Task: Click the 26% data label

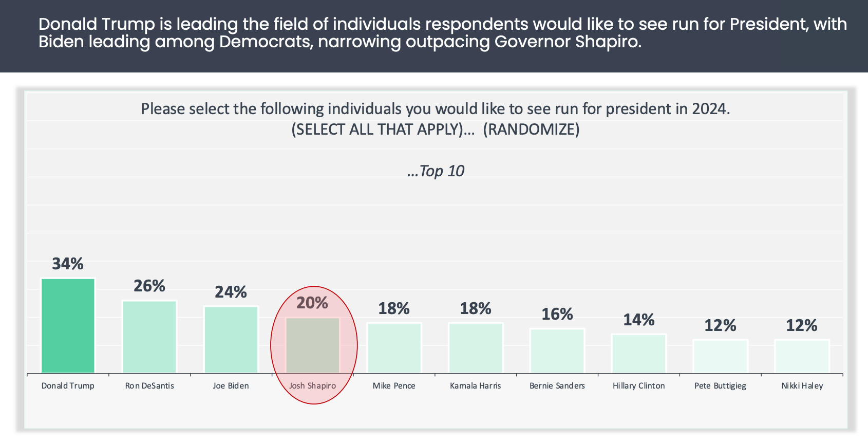Action: (149, 286)
